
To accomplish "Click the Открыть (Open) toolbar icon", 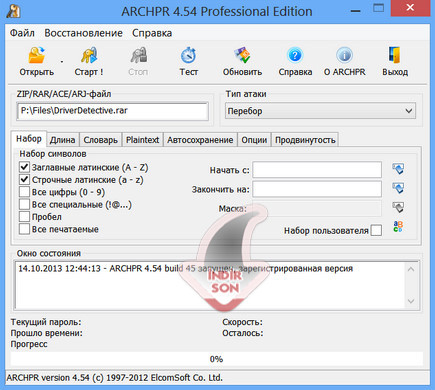I will pyautogui.click(x=37, y=55).
